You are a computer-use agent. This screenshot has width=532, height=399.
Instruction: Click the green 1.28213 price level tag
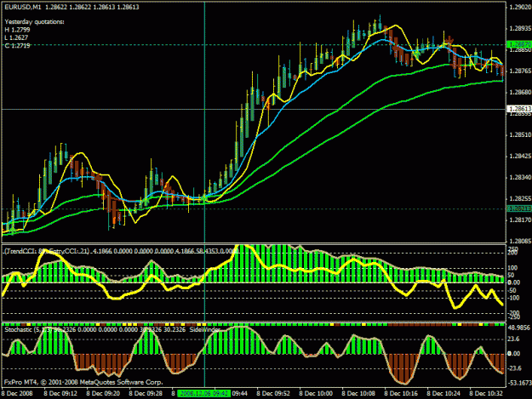click(x=519, y=208)
